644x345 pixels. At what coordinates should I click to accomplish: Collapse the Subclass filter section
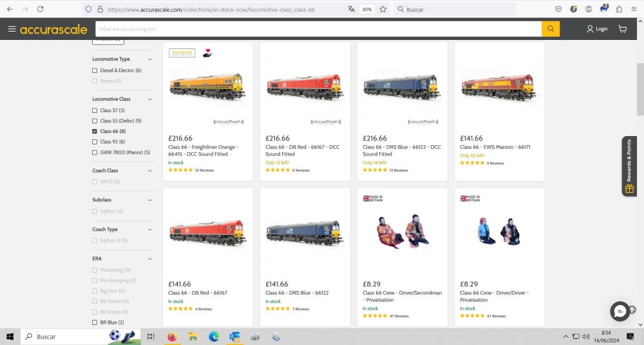point(150,200)
